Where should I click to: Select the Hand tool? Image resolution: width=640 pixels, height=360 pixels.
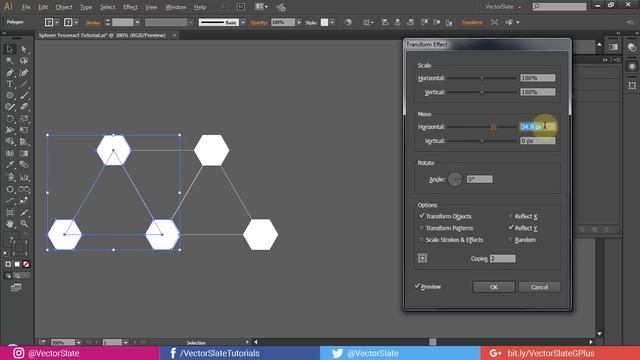[10, 224]
